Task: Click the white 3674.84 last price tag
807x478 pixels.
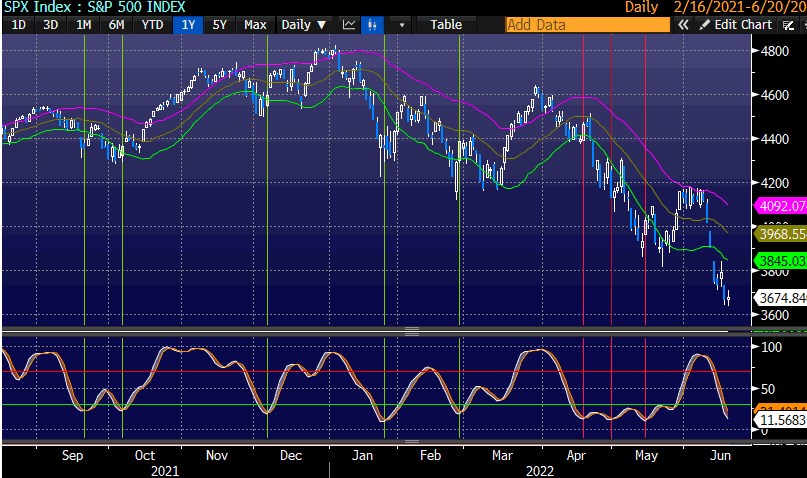Action: pyautogui.click(x=780, y=297)
